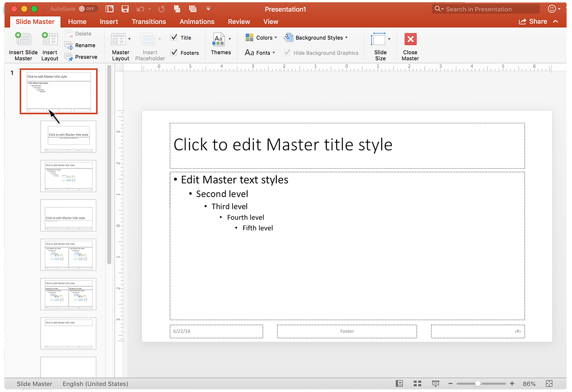Select the Slide Master tab
Image resolution: width=572 pixels, height=392 pixels.
35,22
